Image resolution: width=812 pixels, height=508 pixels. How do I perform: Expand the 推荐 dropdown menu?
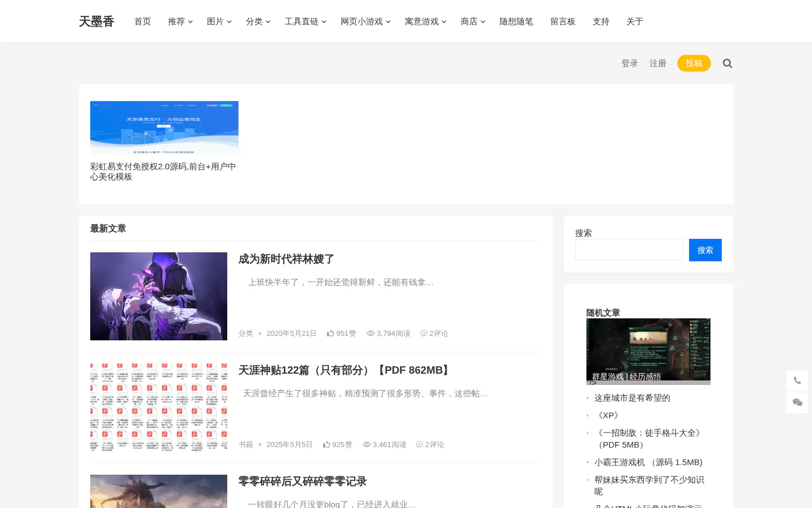pyautogui.click(x=180, y=21)
